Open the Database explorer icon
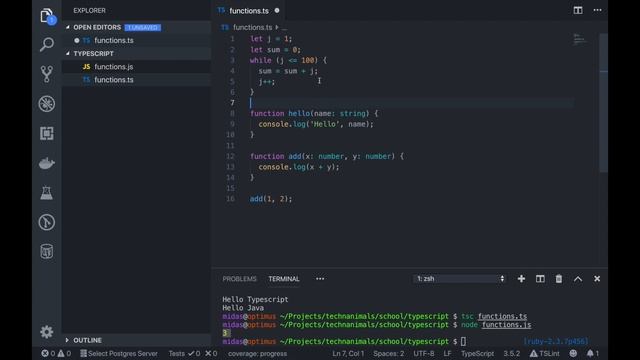Viewport: 640px width, 360px height. tap(47, 251)
